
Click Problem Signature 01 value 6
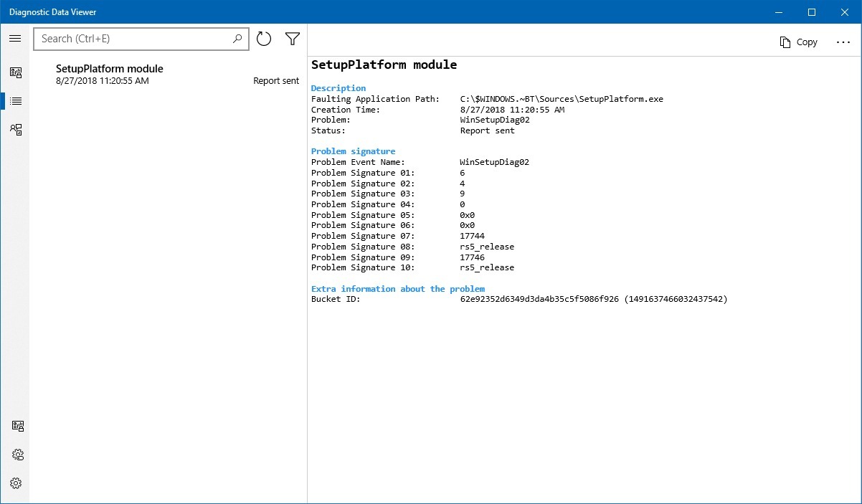[463, 173]
